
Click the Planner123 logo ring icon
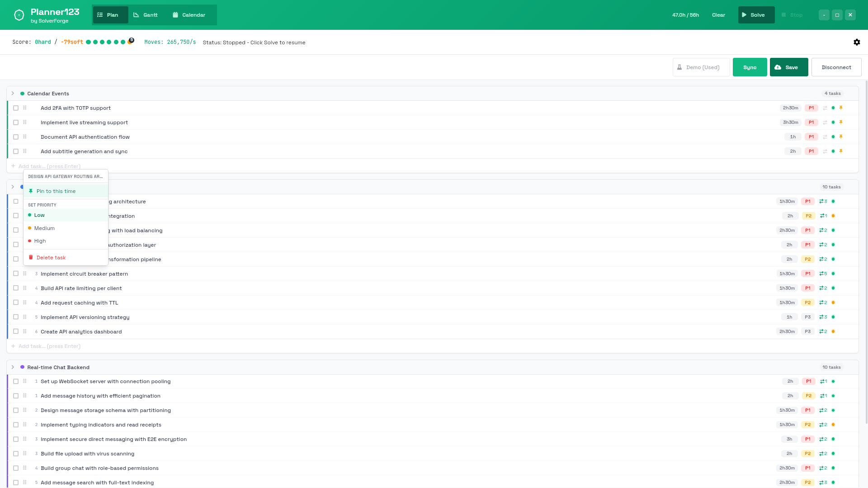point(18,14)
